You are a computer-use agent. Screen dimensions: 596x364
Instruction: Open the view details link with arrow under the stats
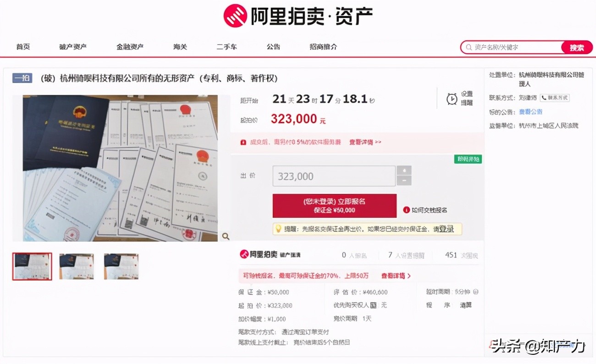396,276
